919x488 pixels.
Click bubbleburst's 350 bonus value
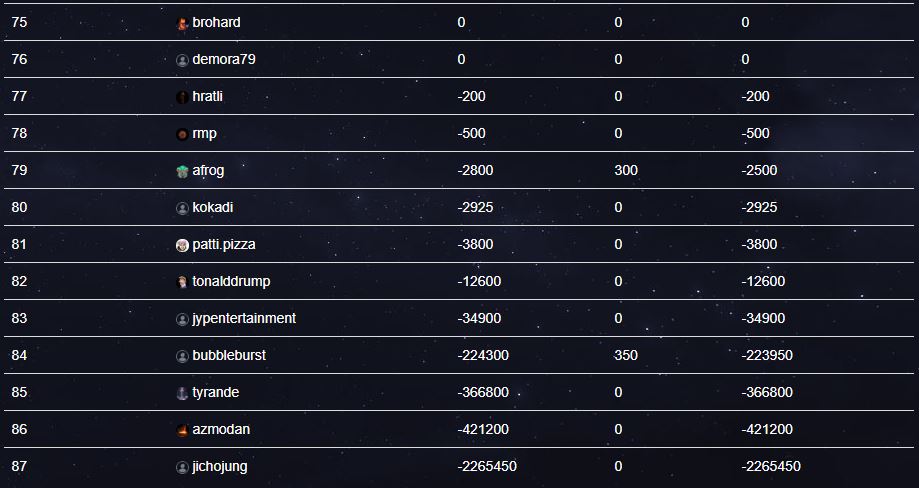coord(627,355)
